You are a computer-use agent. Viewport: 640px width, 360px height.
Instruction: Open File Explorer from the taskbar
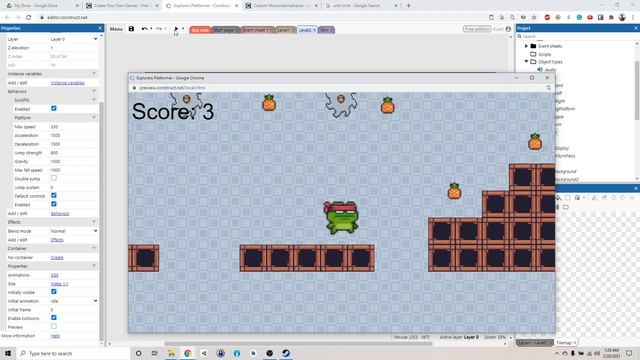[171, 353]
